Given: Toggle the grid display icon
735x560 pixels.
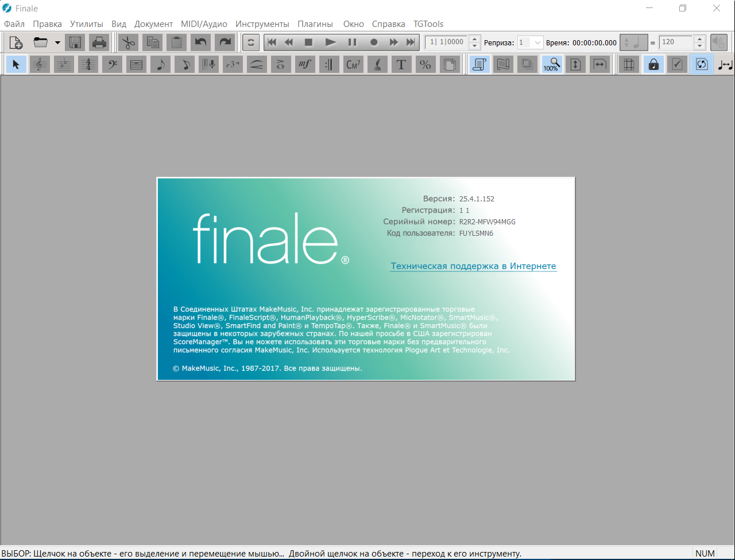Looking at the screenshot, I should tap(629, 65).
